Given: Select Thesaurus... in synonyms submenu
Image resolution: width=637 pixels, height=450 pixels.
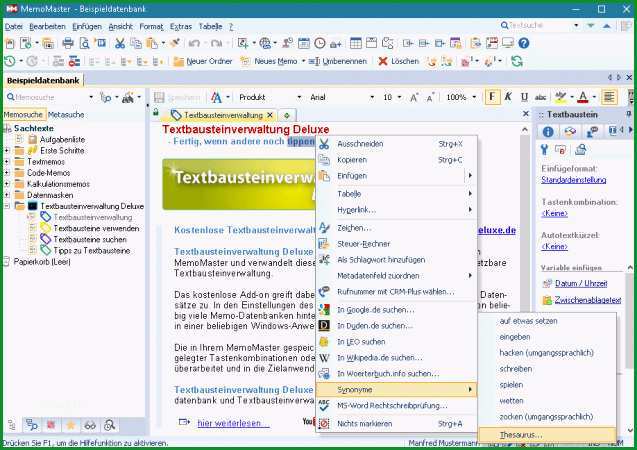Looking at the screenshot, I should point(547,435).
